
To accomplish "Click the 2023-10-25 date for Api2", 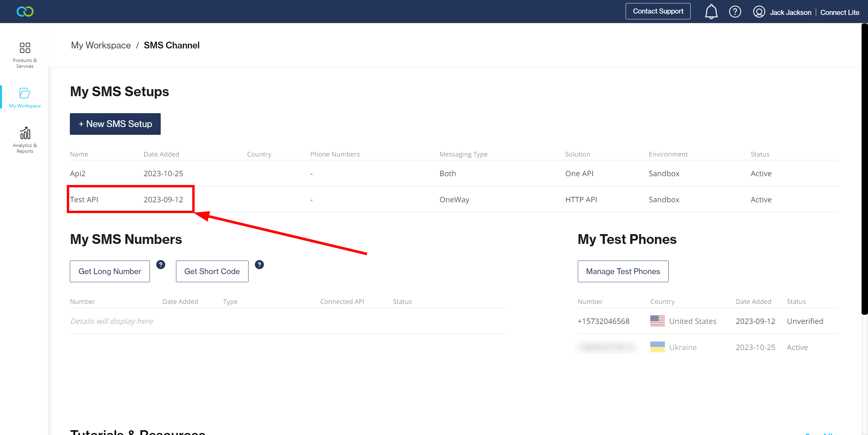I will (163, 173).
